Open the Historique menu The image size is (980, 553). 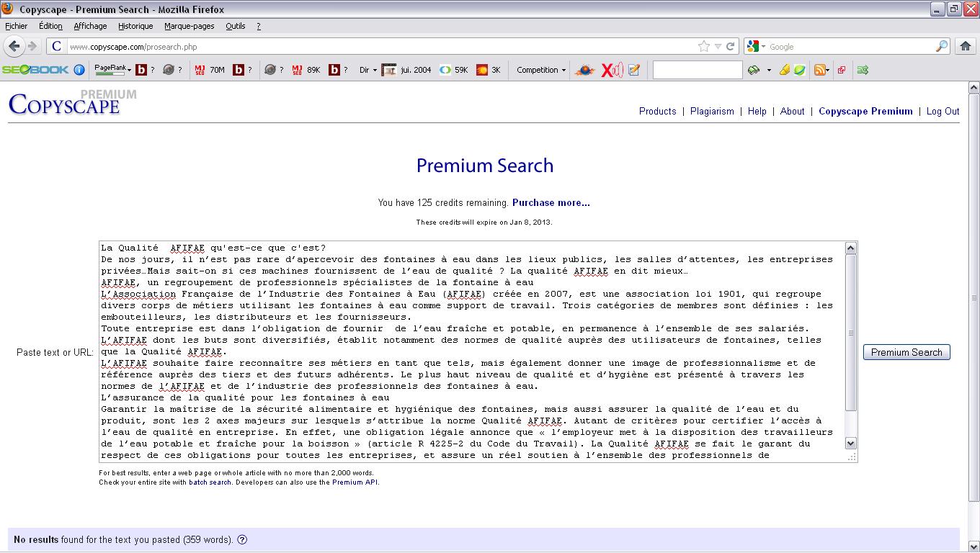[135, 26]
